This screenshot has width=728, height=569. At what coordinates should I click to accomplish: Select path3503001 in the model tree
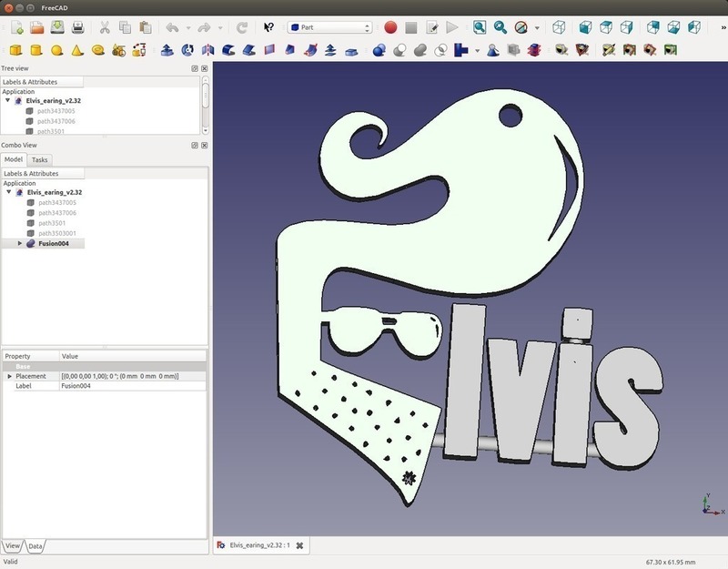pyautogui.click(x=57, y=233)
